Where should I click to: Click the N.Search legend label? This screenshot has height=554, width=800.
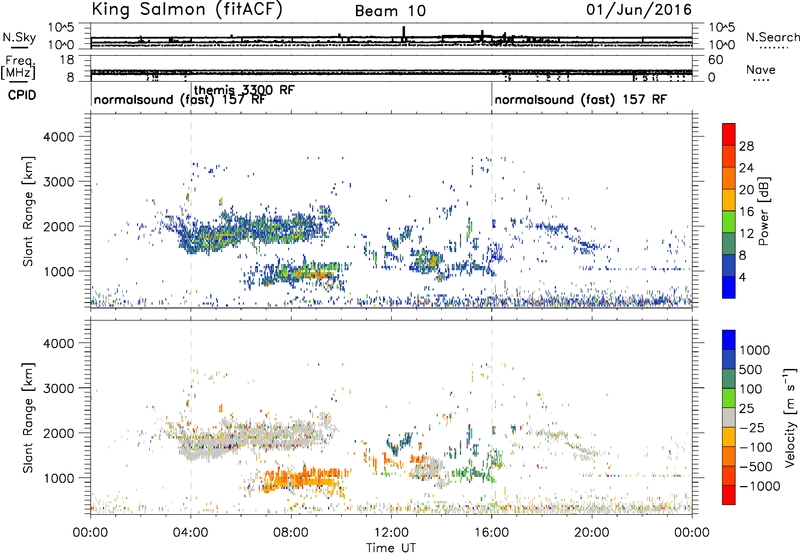coord(773,37)
